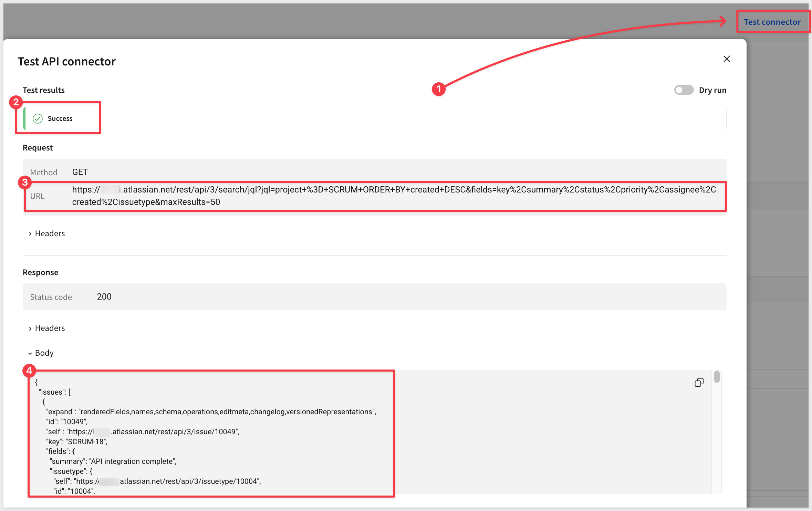
Task: Click the response body scrollbar thumb
Action: coord(717,377)
